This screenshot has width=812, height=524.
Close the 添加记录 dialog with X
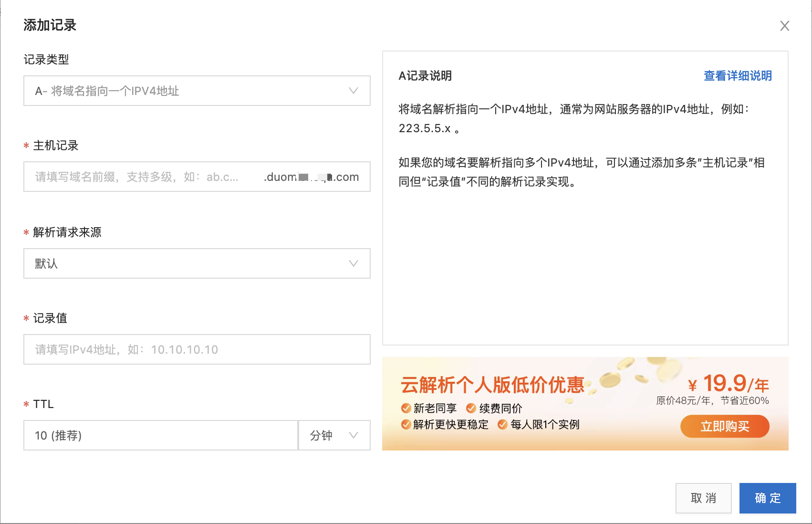pyautogui.click(x=784, y=26)
